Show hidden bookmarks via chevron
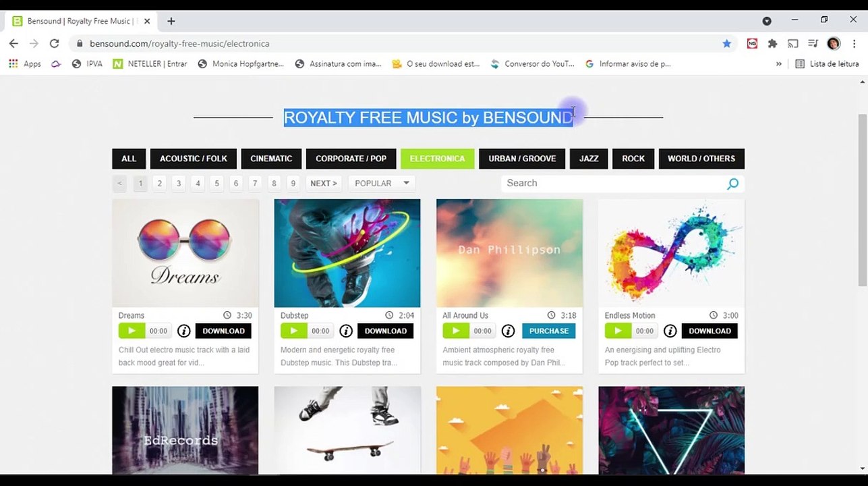This screenshot has width=868, height=486. pyautogui.click(x=778, y=63)
